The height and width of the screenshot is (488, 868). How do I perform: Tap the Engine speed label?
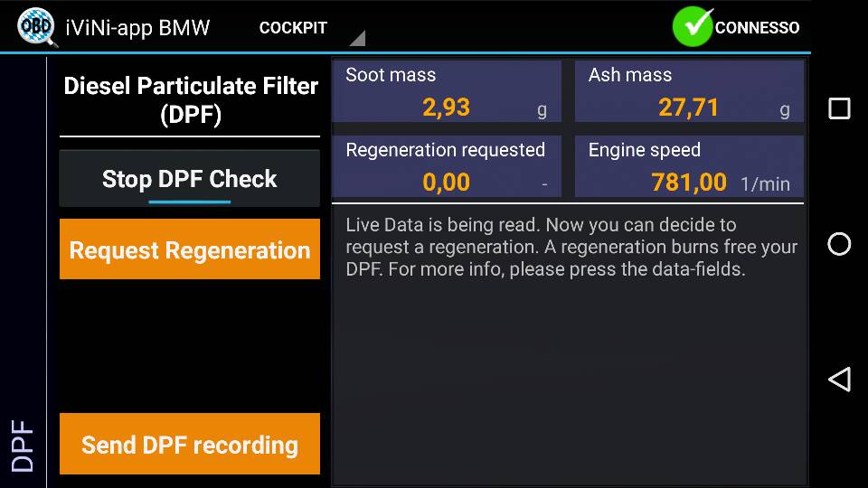click(x=645, y=150)
